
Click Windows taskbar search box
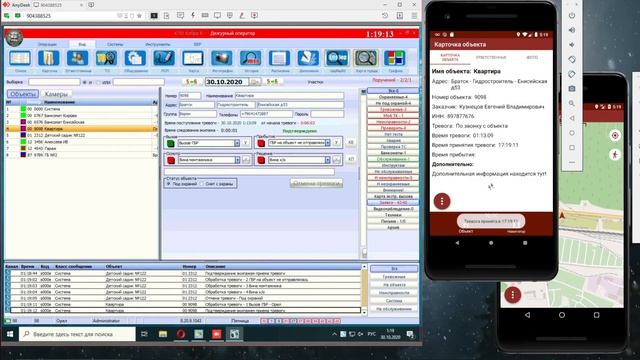pyautogui.click(x=78, y=334)
